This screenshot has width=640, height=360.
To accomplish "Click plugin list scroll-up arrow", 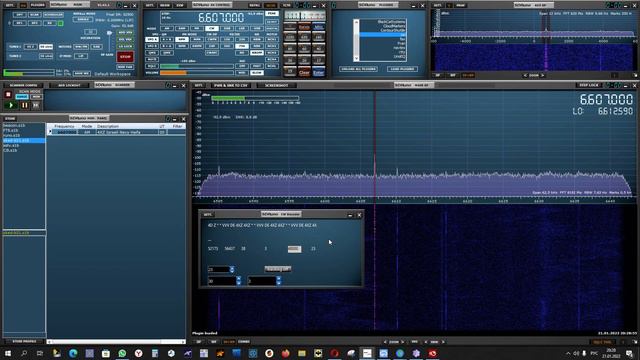I will click(356, 22).
